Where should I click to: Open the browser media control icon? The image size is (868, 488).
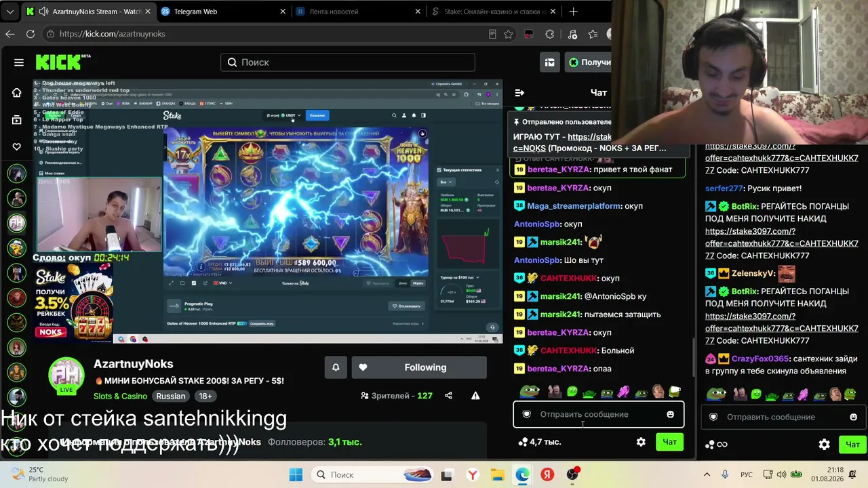(572, 34)
